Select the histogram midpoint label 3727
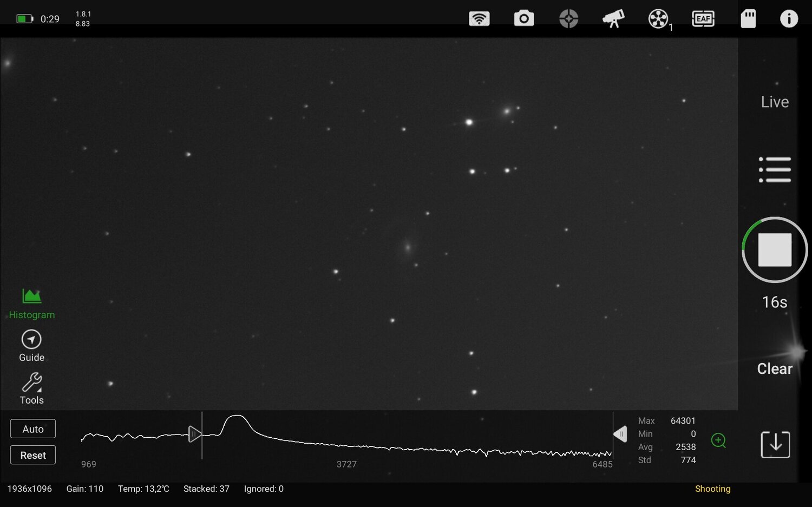The width and height of the screenshot is (812, 507). (x=346, y=464)
